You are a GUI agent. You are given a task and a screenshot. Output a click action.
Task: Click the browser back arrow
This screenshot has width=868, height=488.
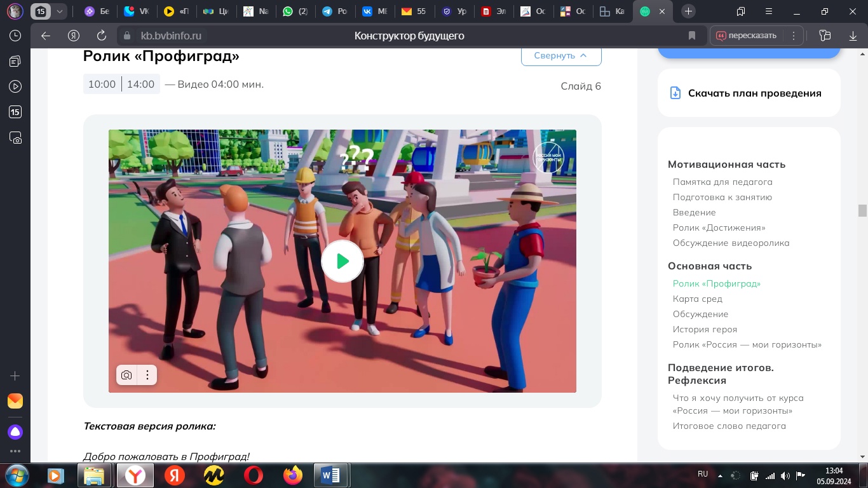[x=45, y=36]
